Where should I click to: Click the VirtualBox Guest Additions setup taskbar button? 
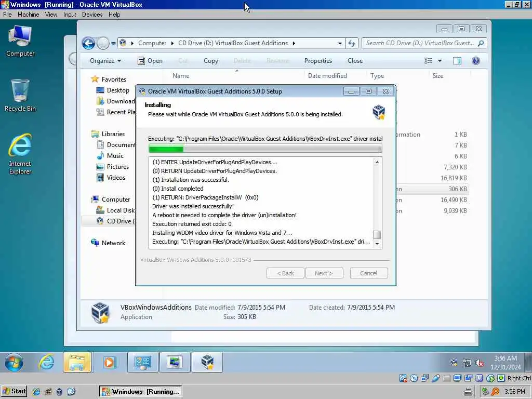[207, 362]
